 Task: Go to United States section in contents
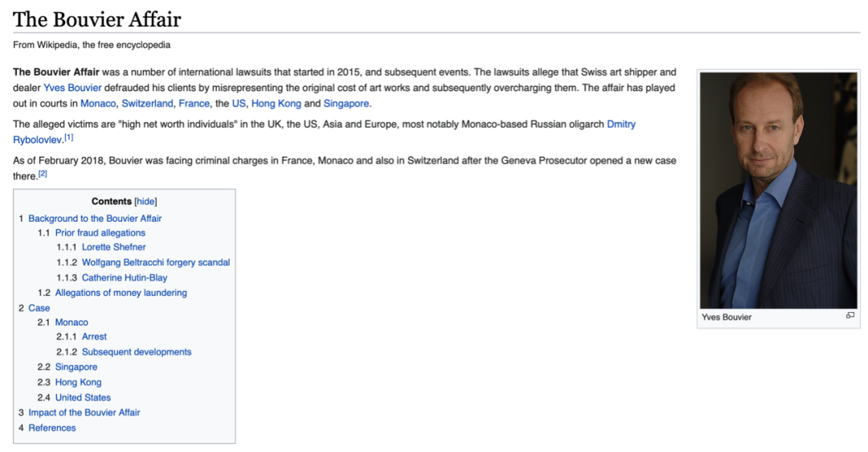click(83, 398)
